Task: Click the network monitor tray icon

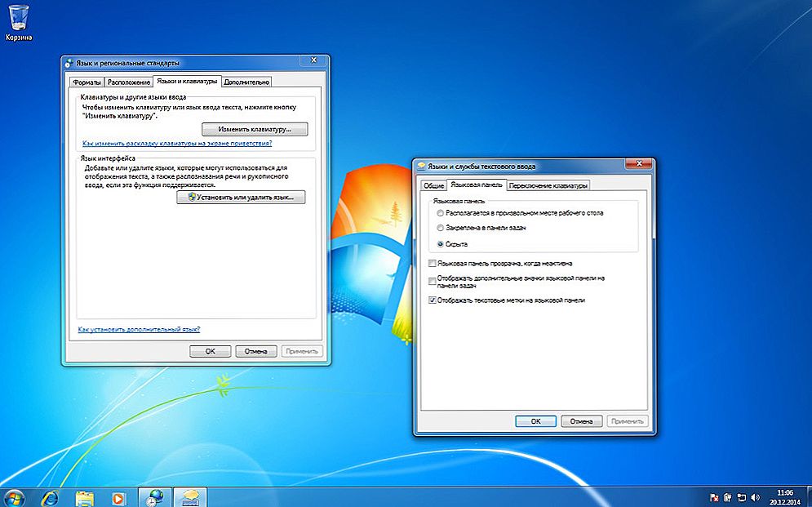Action: pos(742,498)
